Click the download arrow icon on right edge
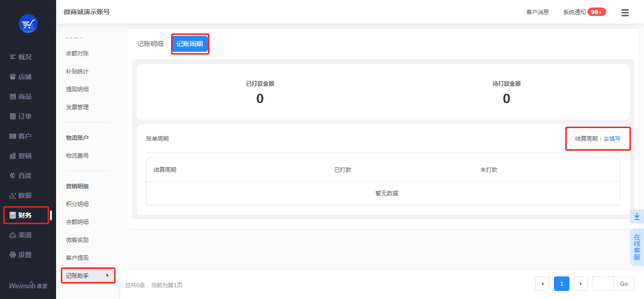Image resolution: width=644 pixels, height=299 pixels. [x=637, y=217]
